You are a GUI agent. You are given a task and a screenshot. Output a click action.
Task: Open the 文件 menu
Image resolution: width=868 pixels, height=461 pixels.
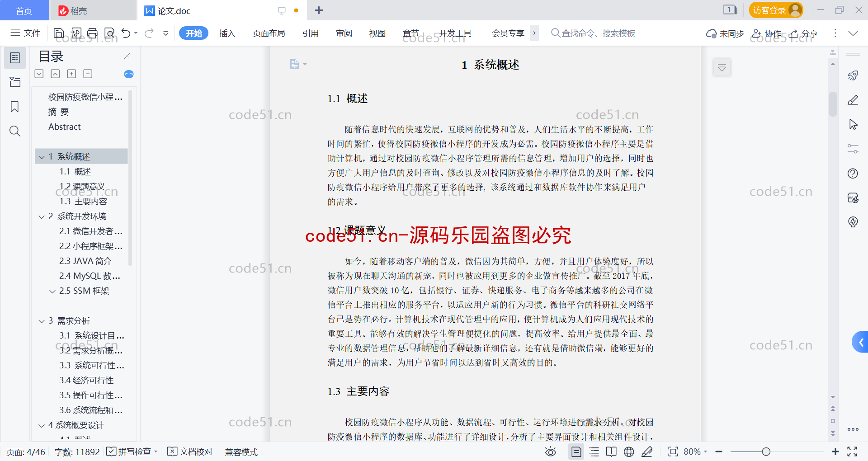pos(25,33)
